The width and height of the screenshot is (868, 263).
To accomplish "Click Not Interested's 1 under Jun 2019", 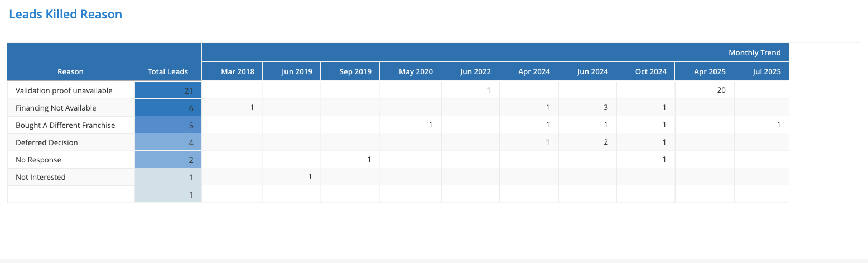I will [x=310, y=177].
